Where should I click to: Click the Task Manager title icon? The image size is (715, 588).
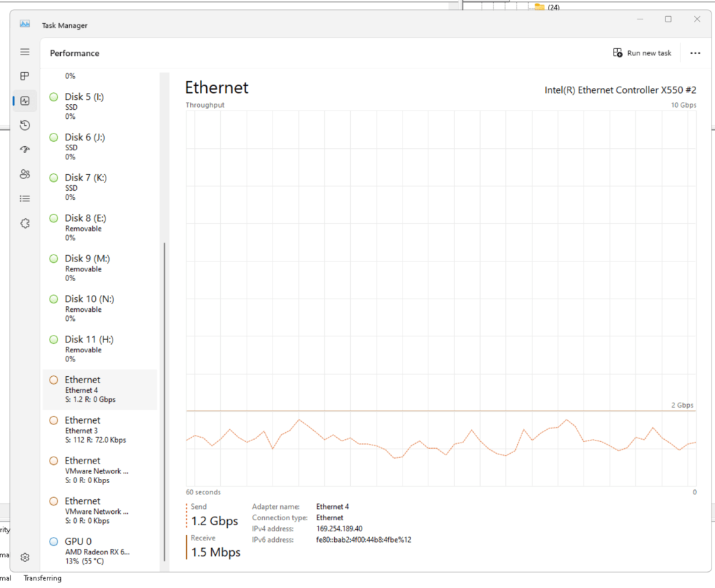point(24,24)
